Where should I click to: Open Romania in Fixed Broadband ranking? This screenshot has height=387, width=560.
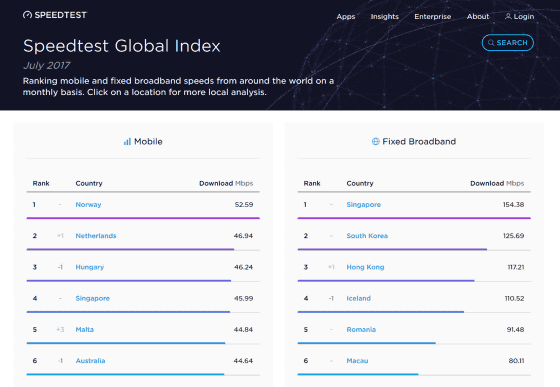(x=361, y=330)
